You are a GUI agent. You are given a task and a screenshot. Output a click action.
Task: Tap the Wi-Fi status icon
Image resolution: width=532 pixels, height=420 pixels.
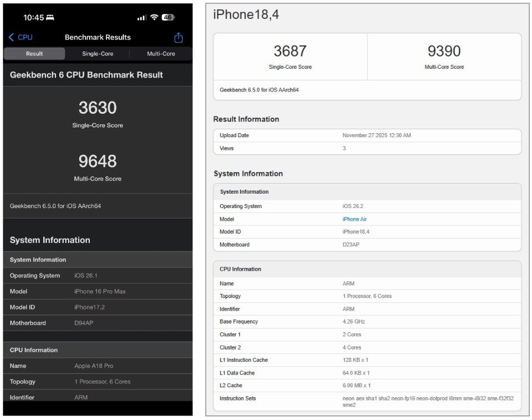tap(155, 17)
